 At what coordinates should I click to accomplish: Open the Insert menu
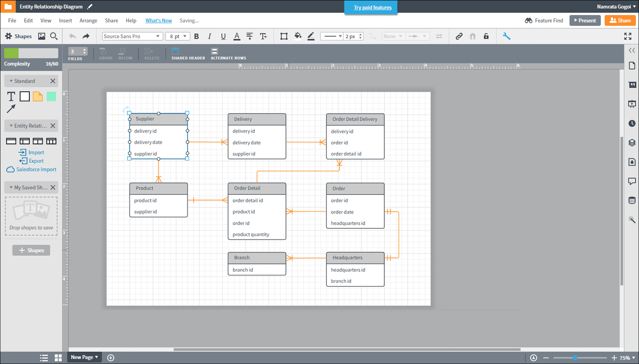(65, 21)
